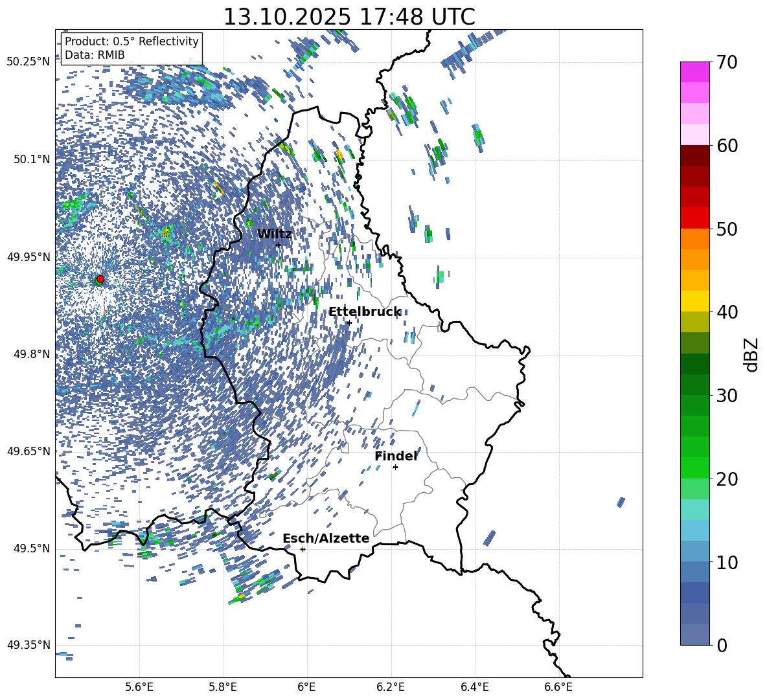Click the Ettelbruck station cross marker

point(349,322)
